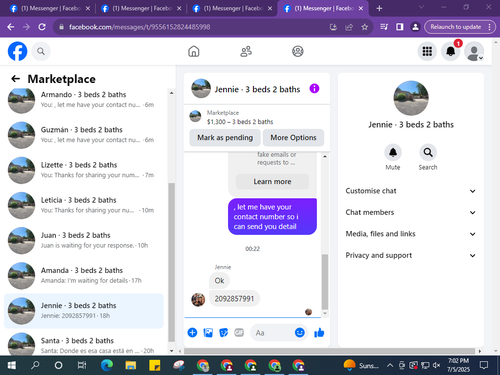Send a thumbs-up like
500x375 pixels.
tap(319, 332)
